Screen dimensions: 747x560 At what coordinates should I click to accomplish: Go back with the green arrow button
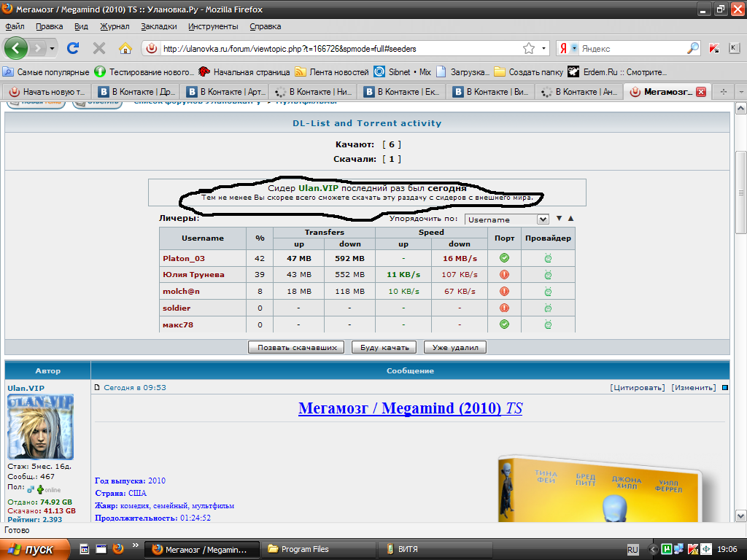16,48
